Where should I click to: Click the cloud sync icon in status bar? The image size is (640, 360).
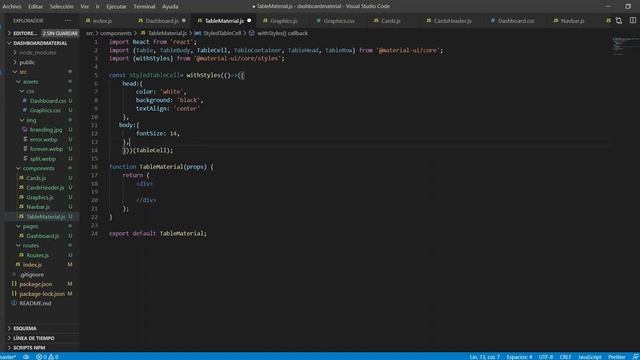click(26, 357)
